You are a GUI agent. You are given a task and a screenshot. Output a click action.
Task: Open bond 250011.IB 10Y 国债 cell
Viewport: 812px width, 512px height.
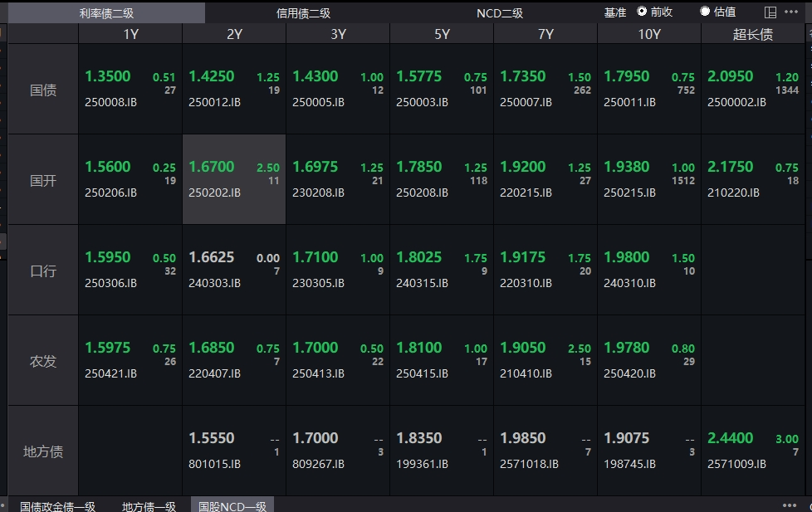649,89
